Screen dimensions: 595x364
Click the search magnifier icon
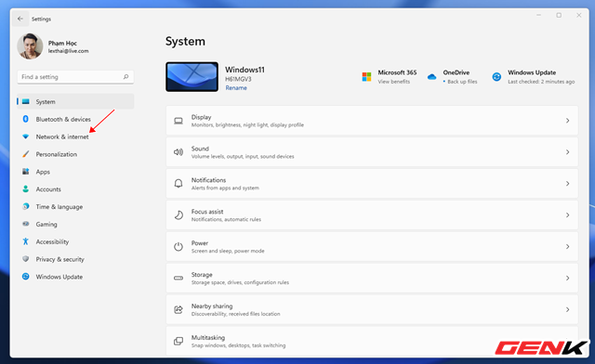pyautogui.click(x=126, y=76)
